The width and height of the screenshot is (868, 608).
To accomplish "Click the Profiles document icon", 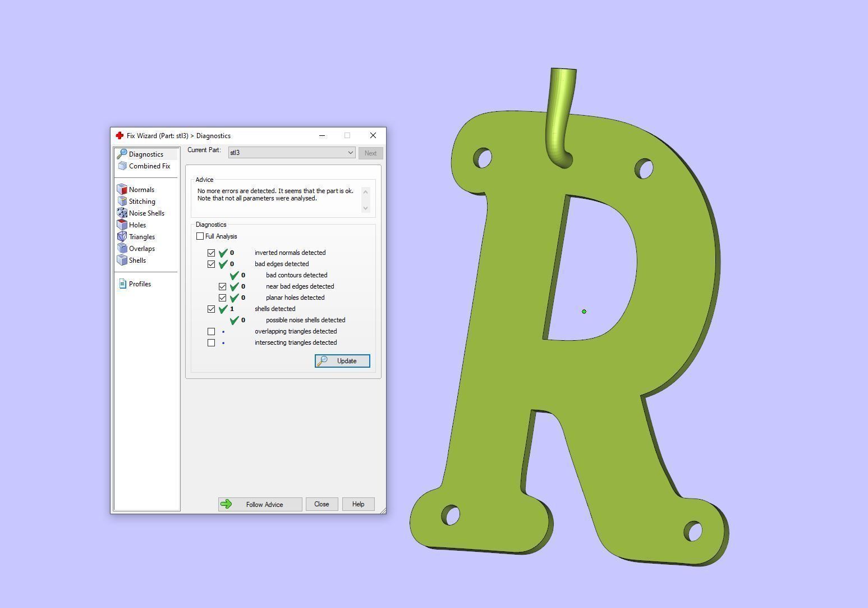I will pyautogui.click(x=122, y=284).
